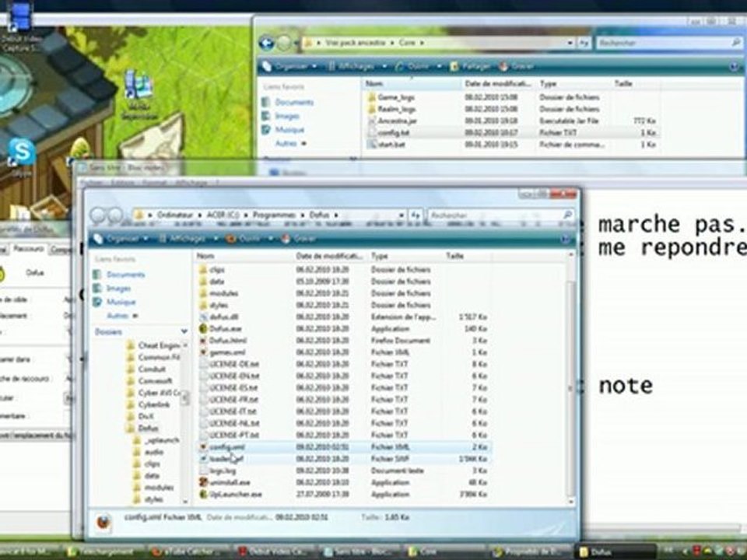
Task: Open the Affichages dropdown in Dofus window
Action: click(188, 239)
